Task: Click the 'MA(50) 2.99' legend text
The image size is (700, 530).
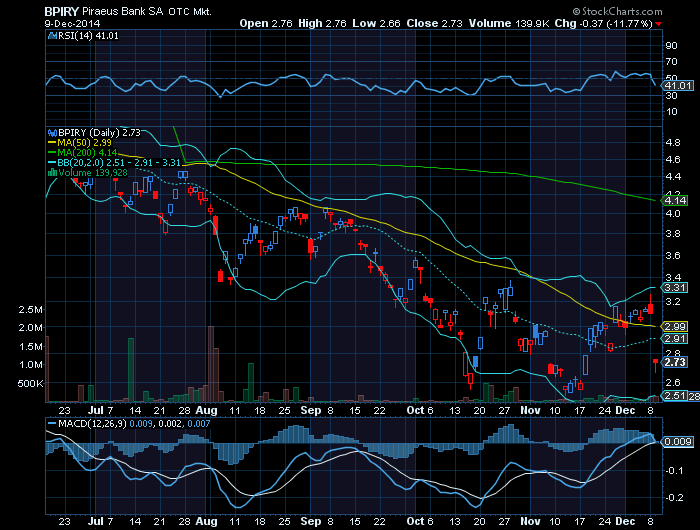Action: click(x=84, y=143)
